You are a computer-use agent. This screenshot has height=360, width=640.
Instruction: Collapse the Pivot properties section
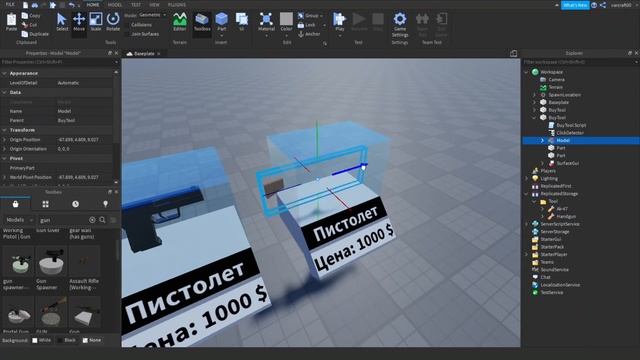click(4, 158)
